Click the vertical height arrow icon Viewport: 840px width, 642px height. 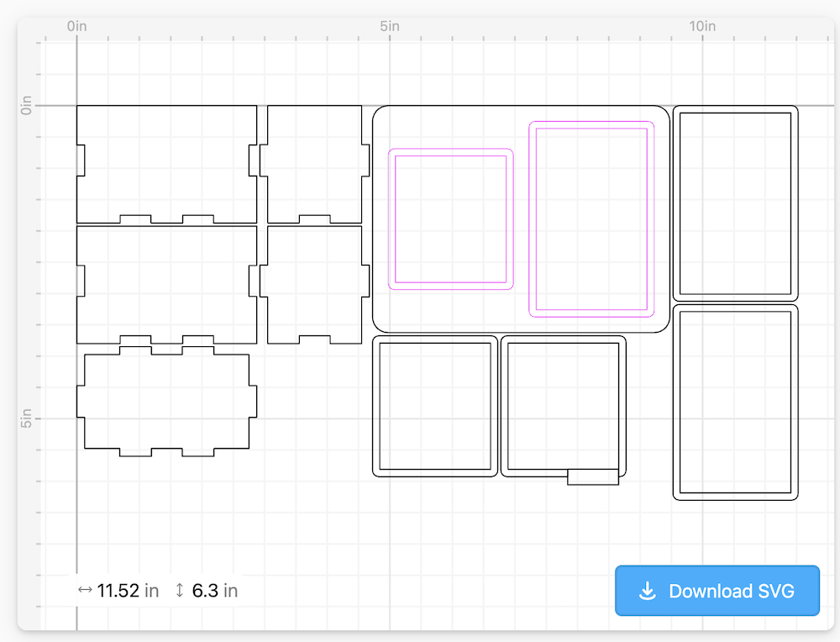point(180,591)
